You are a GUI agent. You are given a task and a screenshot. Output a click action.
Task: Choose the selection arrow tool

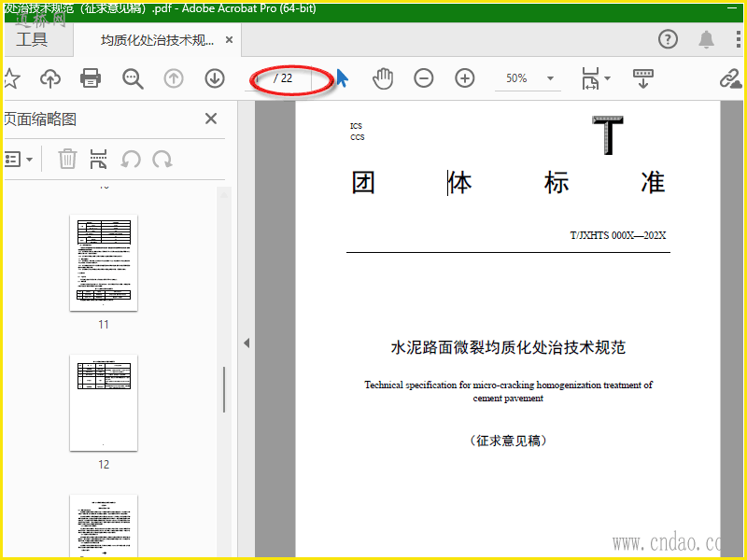coord(342,78)
